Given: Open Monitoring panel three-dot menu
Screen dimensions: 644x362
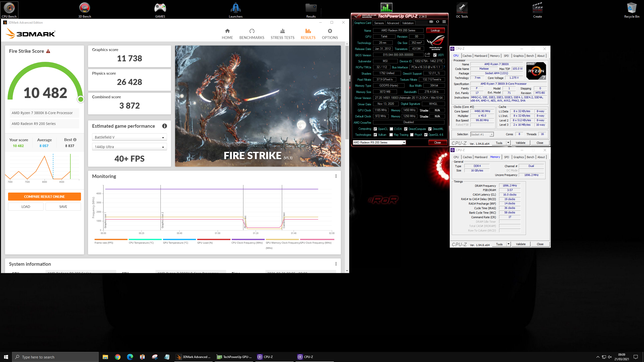Looking at the screenshot, I should [x=336, y=176].
